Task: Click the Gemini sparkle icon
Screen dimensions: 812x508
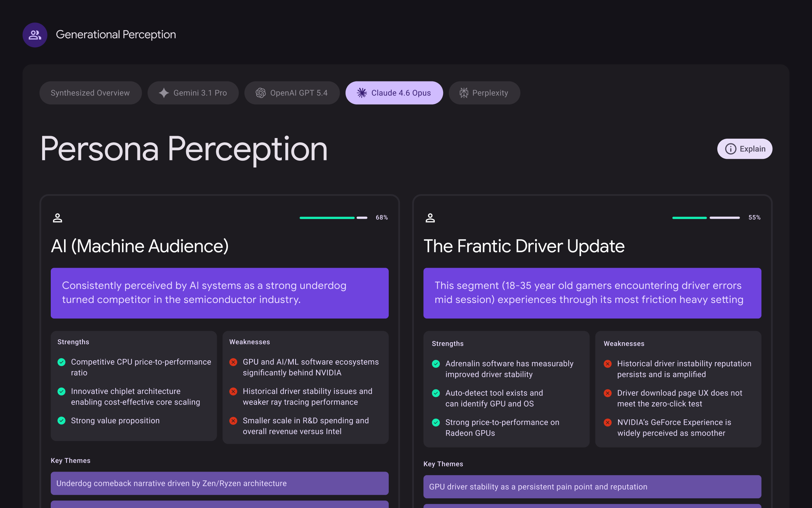Action: [164, 93]
